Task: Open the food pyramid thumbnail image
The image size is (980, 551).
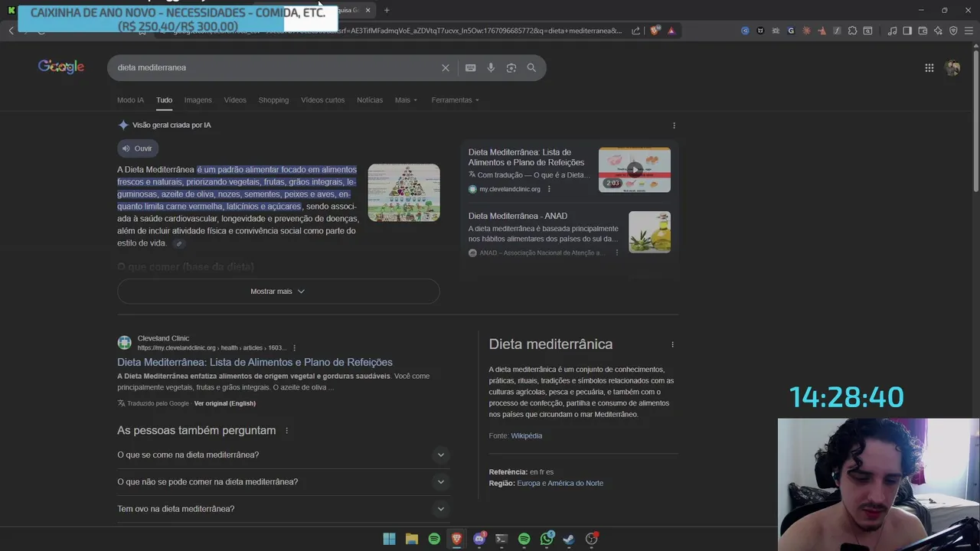Action: (403, 193)
